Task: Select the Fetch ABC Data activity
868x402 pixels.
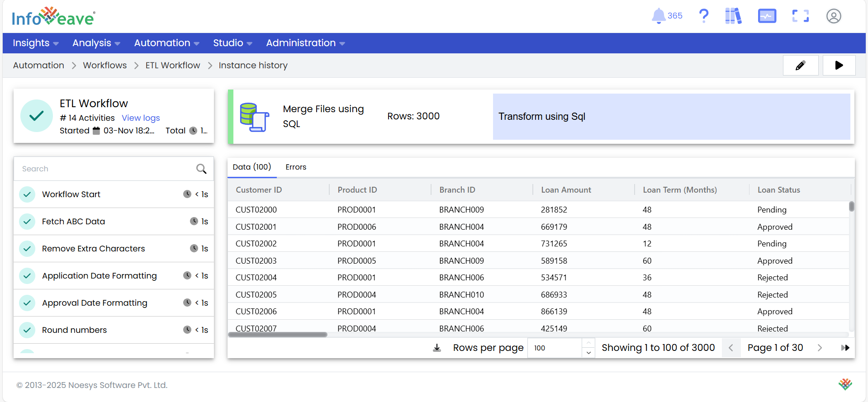Action: 73,222
